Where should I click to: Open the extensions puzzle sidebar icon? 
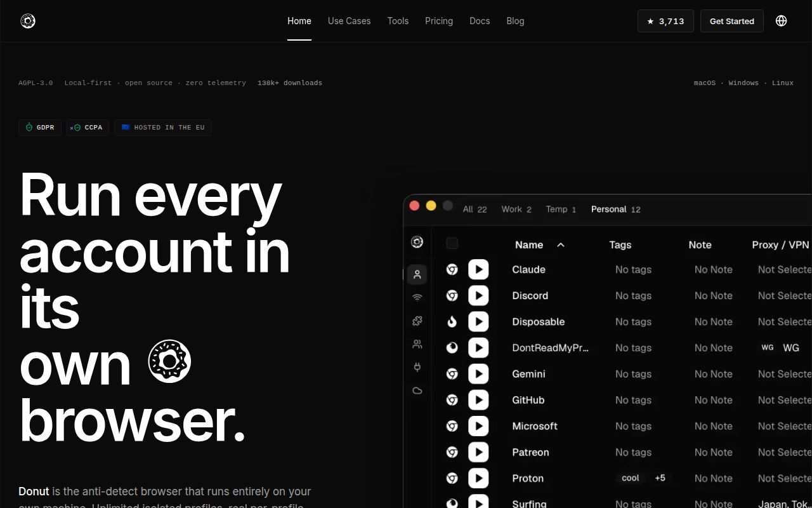417,321
